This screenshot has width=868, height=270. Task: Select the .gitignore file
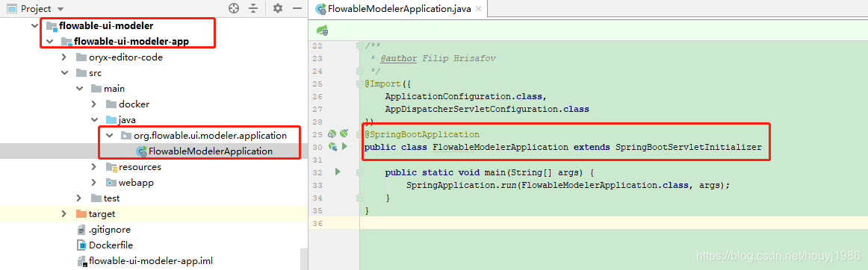click(110, 229)
